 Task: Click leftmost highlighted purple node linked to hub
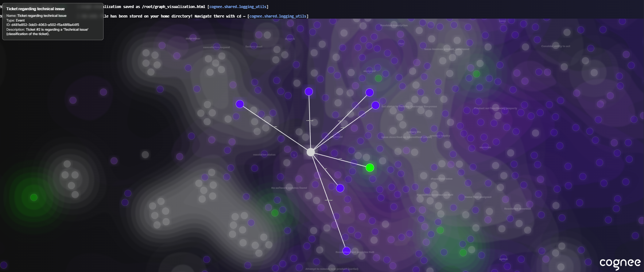(240, 104)
